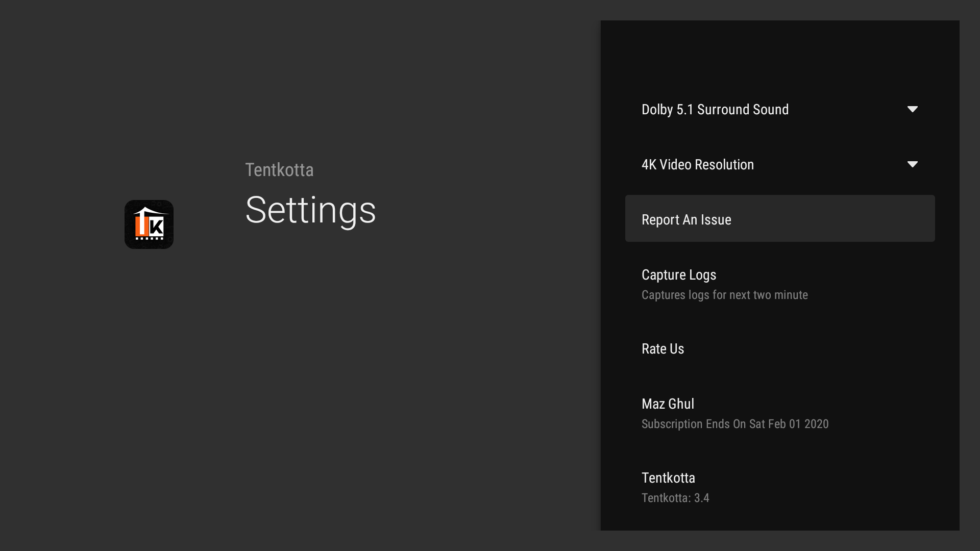The image size is (980, 551).
Task: Open Rate Us
Action: click(x=663, y=349)
